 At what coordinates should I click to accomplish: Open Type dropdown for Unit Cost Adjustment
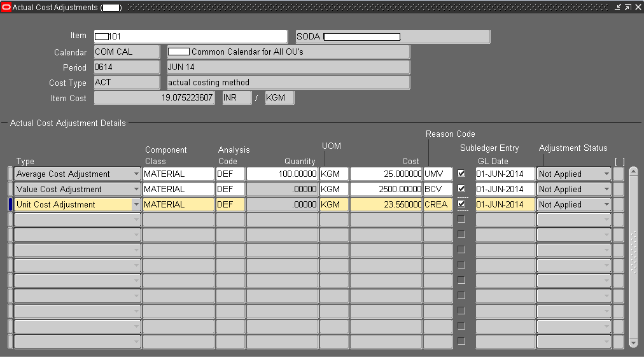click(x=136, y=204)
